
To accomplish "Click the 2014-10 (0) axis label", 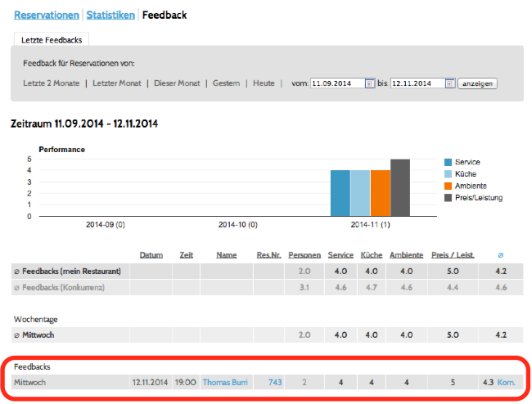I will pos(238,225).
